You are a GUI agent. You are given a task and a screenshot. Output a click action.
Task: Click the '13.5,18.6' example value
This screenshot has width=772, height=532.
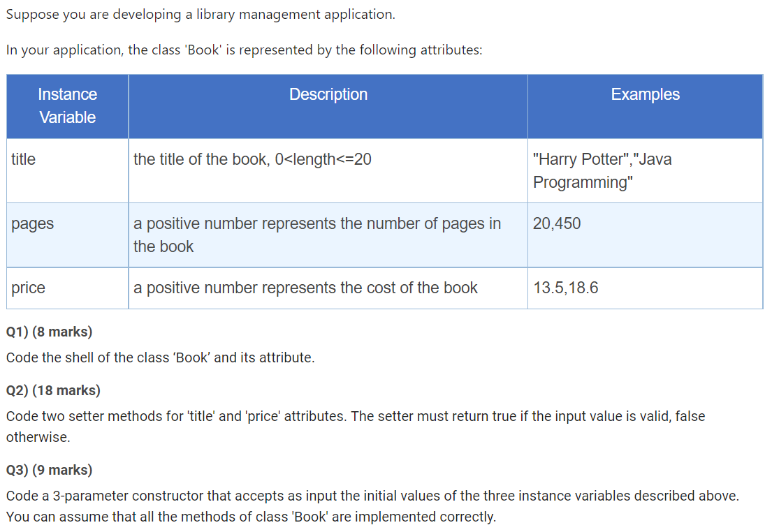coord(566,288)
